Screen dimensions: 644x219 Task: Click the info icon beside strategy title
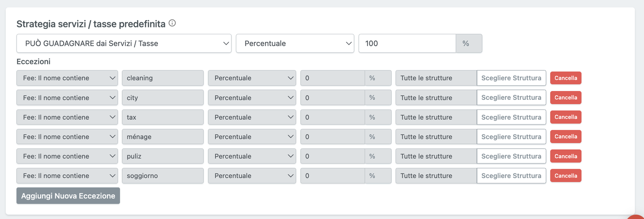(172, 23)
